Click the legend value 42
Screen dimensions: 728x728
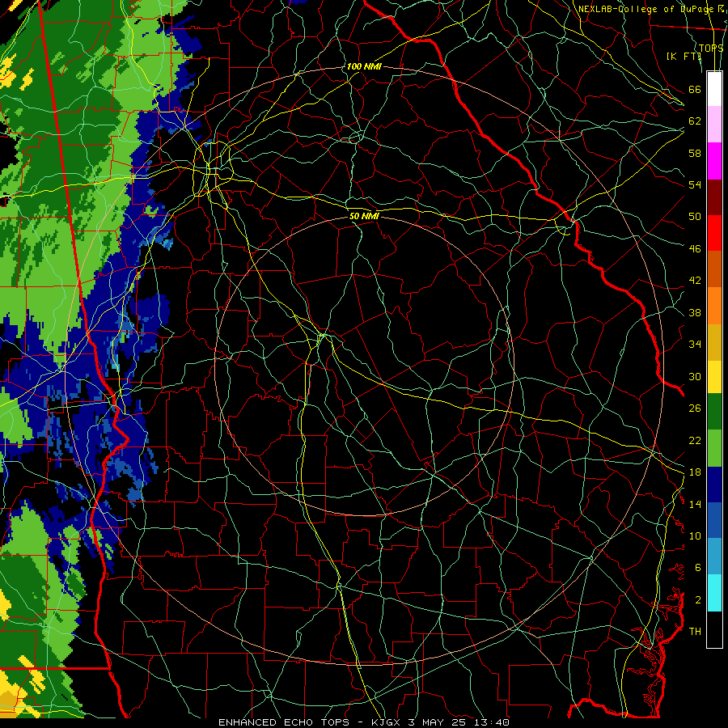[695, 281]
